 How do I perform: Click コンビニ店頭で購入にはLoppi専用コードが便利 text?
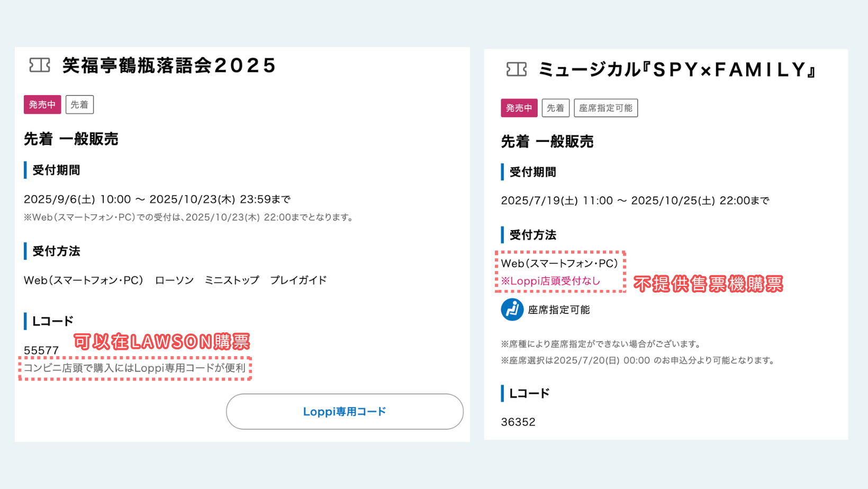(x=134, y=368)
